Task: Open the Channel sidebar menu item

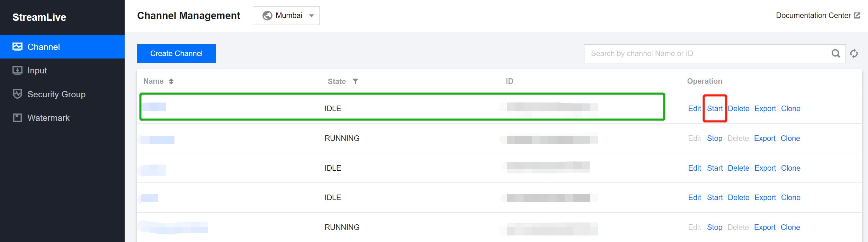Action: tap(44, 47)
